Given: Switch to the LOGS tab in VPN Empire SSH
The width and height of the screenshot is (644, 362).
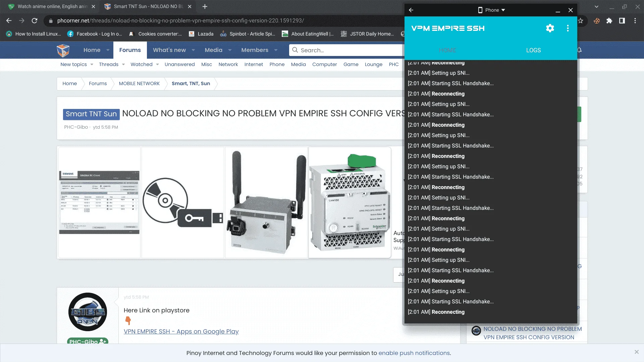Looking at the screenshot, I should click(533, 50).
